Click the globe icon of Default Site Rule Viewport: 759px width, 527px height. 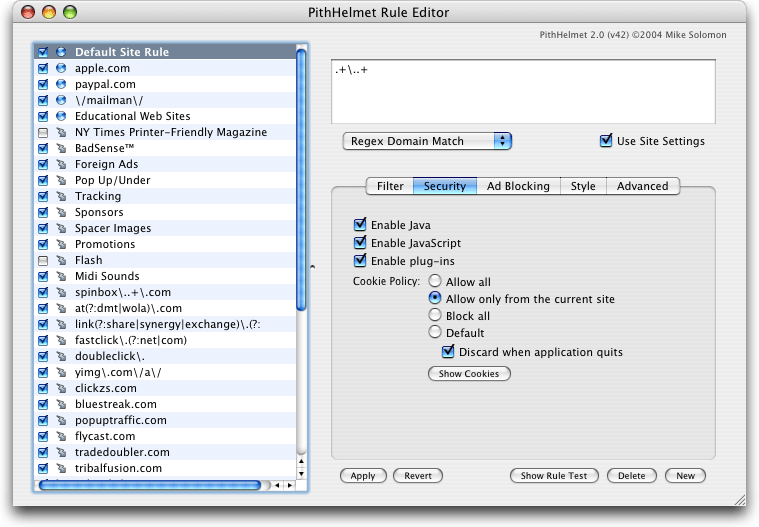click(x=61, y=52)
